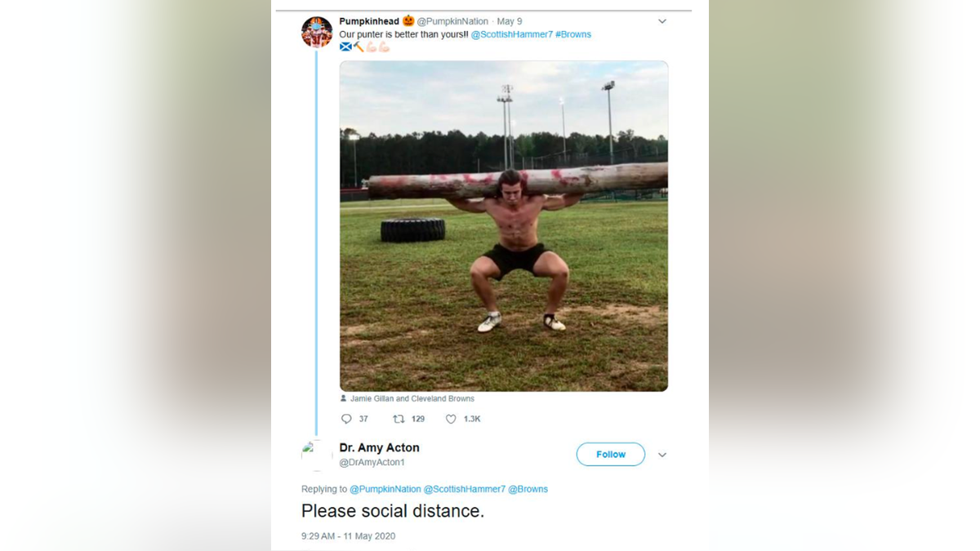
Task: Like the tweet using the heart icon
Action: point(451,419)
